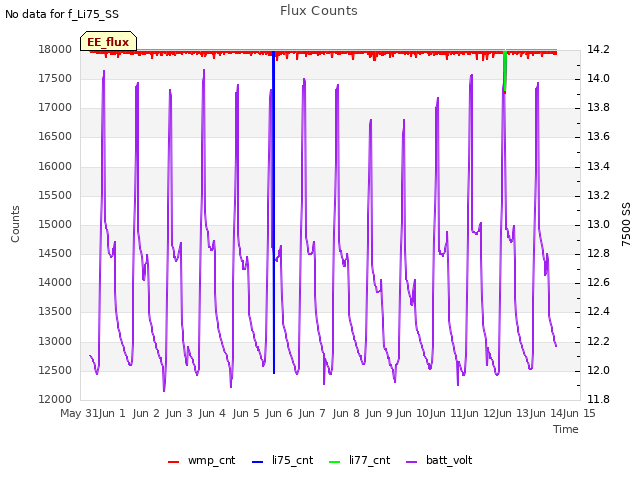Click the 13.0 right axis value
640x480 pixels.
tap(598, 224)
